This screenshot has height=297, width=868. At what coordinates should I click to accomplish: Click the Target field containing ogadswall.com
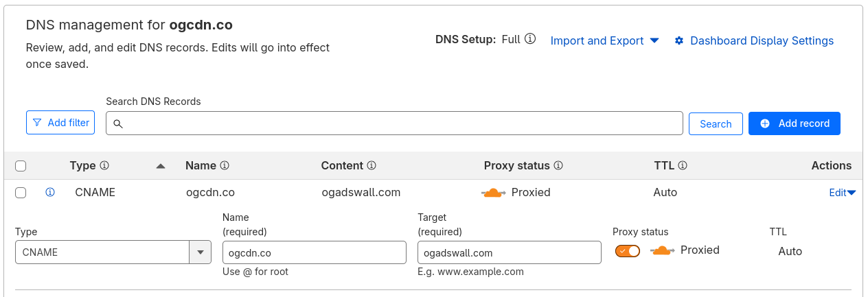(509, 252)
